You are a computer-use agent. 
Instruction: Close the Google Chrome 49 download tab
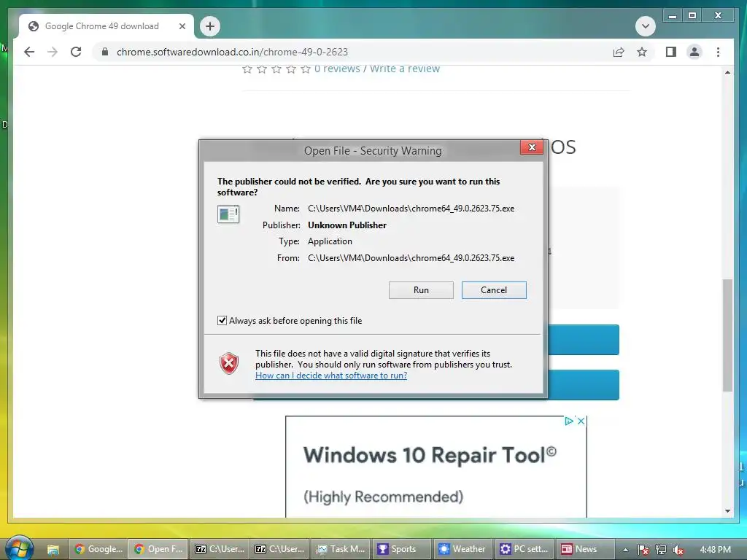(182, 26)
